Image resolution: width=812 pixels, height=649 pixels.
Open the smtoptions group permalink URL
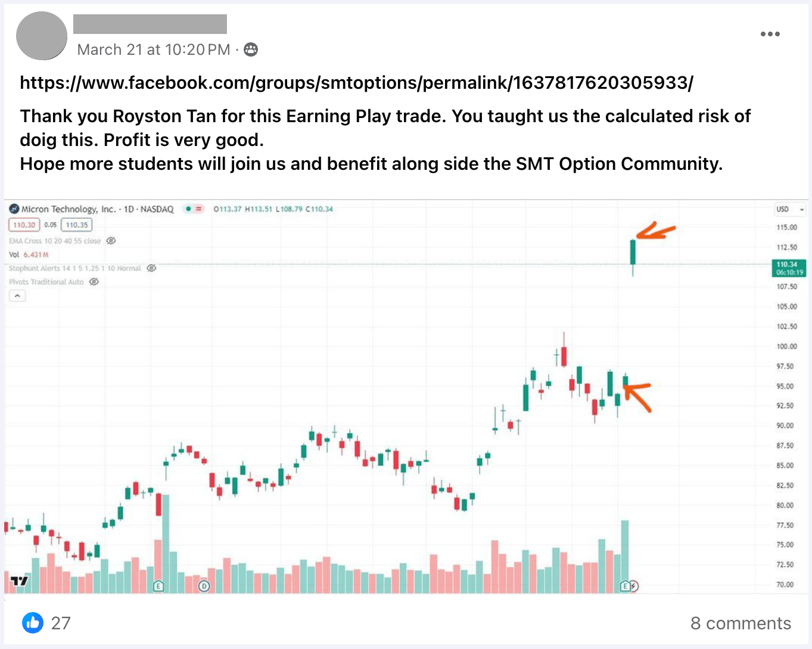[x=356, y=82]
